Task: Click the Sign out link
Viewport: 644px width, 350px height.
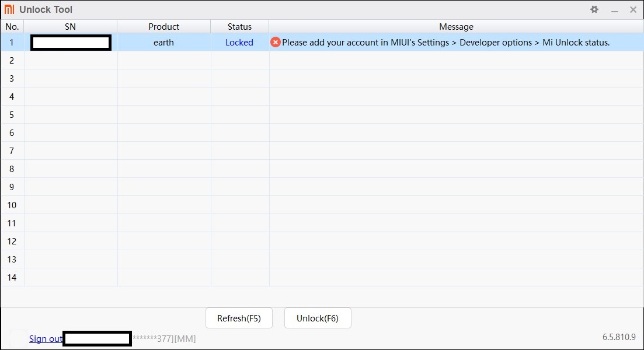Action: [46, 339]
